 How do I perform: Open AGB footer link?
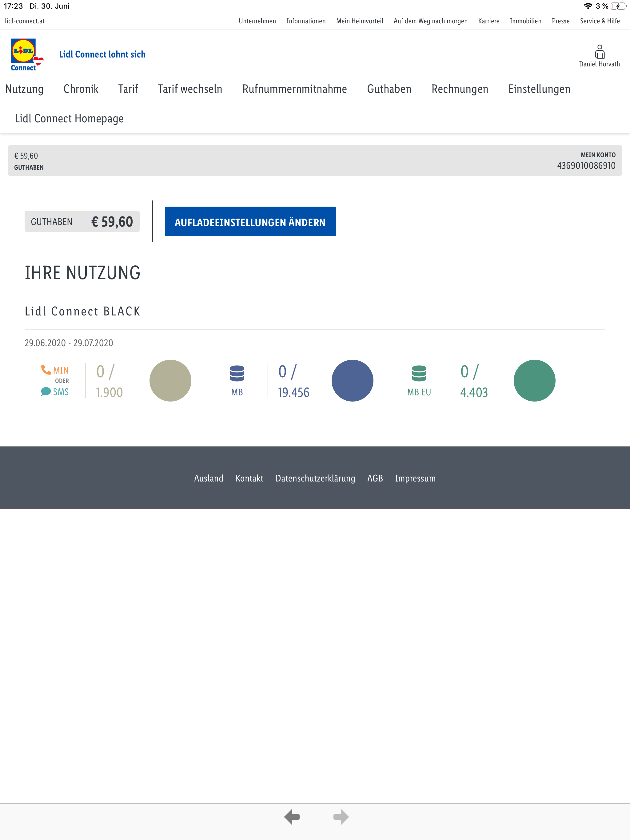[375, 478]
